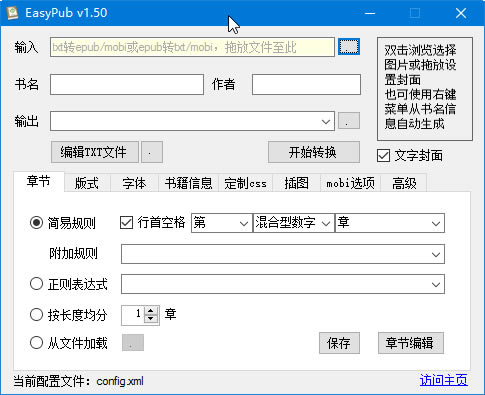Click the EasyPub app icon in title bar

pyautogui.click(x=12, y=13)
